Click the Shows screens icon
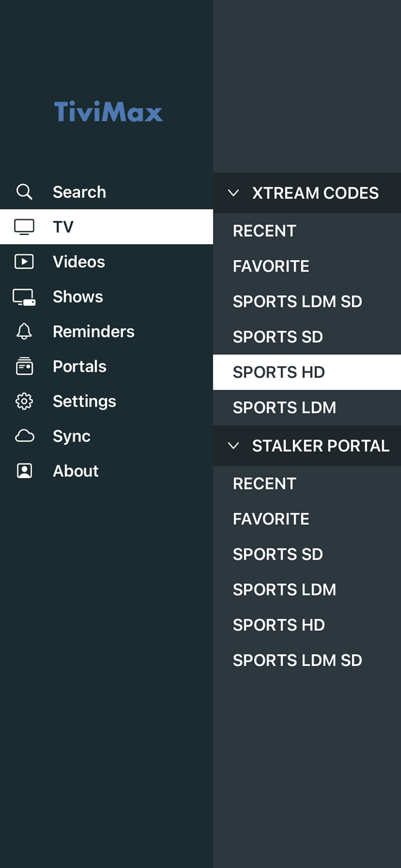 coord(24,296)
